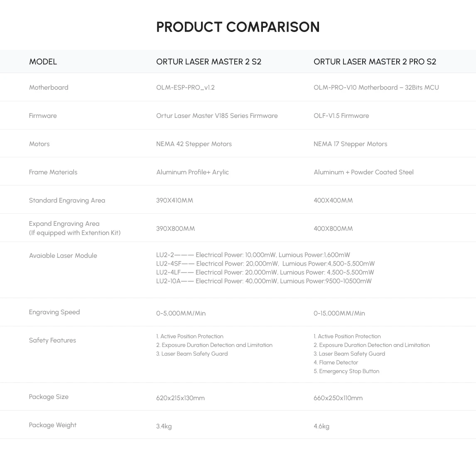The height and width of the screenshot is (455, 476).
Task: Click NEMA 17 Stepper Motors value
Action: point(350,144)
